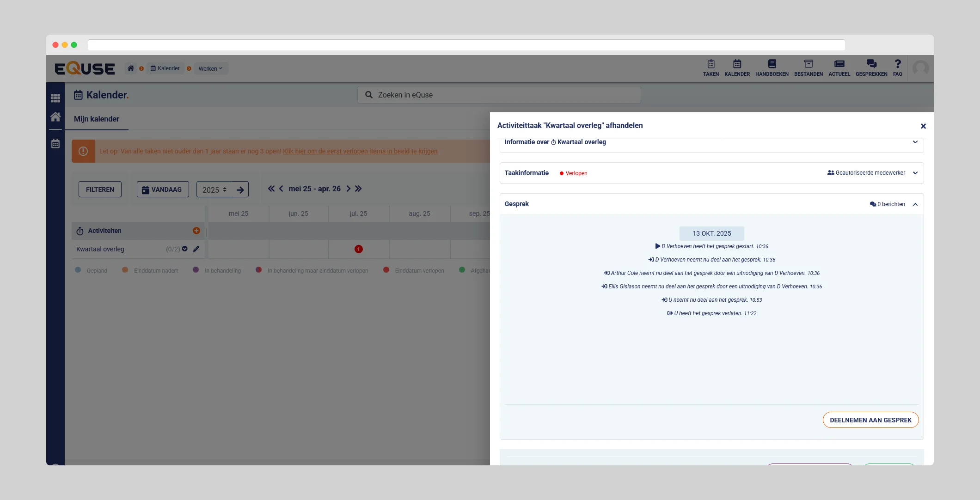The image size is (980, 500).
Task: Expand the Informatie over Kwartaal overleg section
Action: [x=915, y=142]
